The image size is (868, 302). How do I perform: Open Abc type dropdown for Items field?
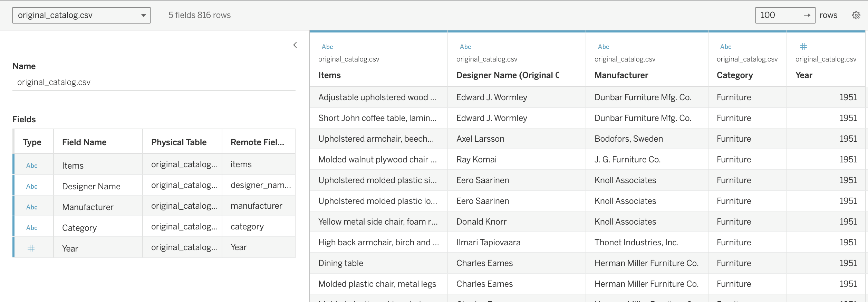point(32,166)
